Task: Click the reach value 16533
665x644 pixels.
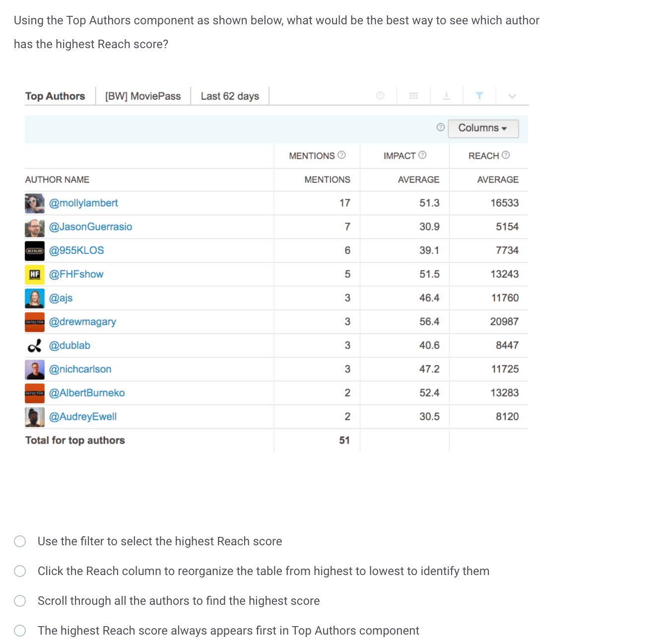Action: coord(504,203)
